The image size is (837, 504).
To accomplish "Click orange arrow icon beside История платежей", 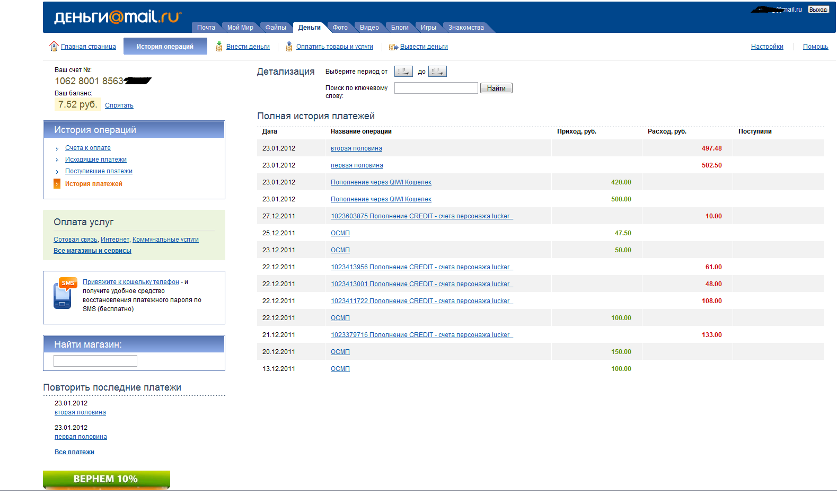I will click(57, 184).
